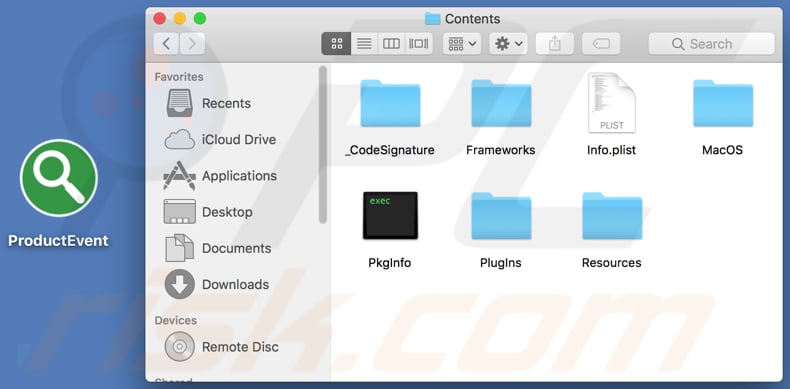
Task: Click the Edit Tags toolbar button
Action: 601,44
